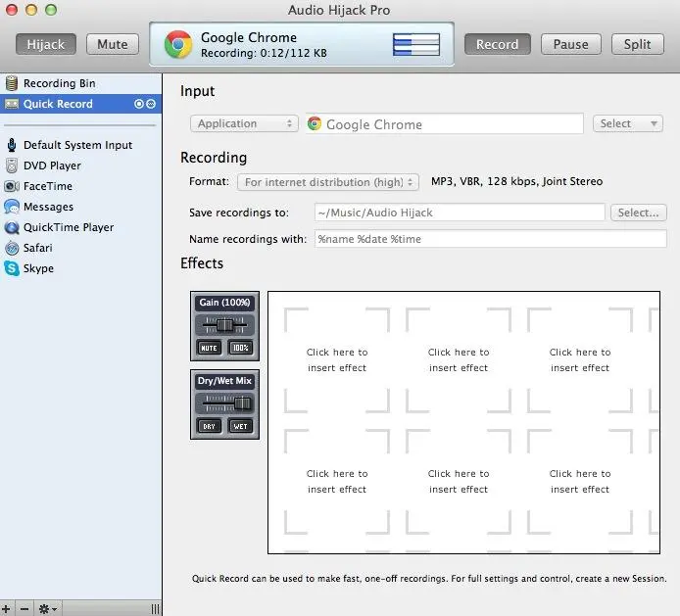Image resolution: width=680 pixels, height=616 pixels.
Task: Click the Save recordings to path field
Action: click(x=460, y=213)
